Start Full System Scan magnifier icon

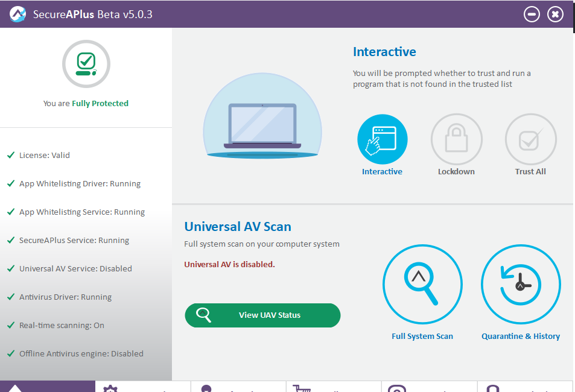coord(422,284)
